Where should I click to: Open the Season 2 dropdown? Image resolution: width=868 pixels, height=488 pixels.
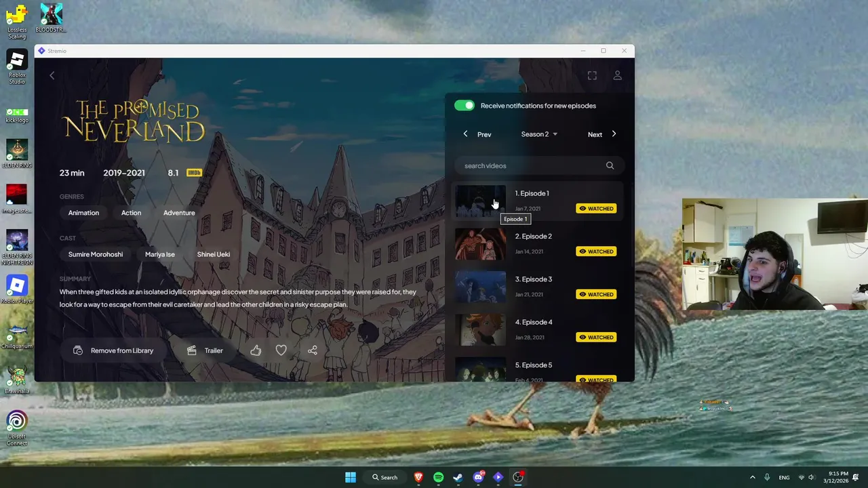point(539,134)
